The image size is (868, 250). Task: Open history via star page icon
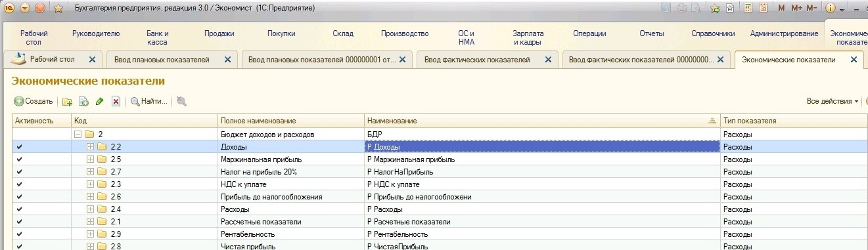730,9
